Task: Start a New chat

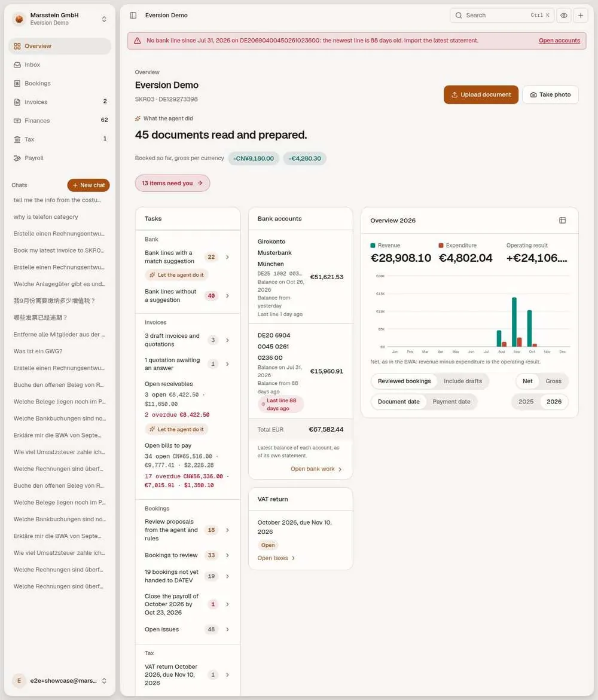Action: click(89, 185)
